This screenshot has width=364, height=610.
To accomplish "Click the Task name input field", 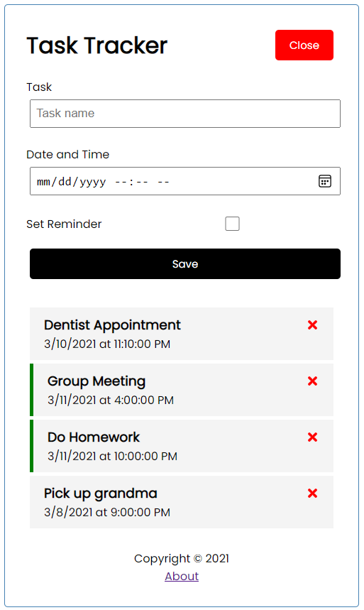I will [185, 113].
